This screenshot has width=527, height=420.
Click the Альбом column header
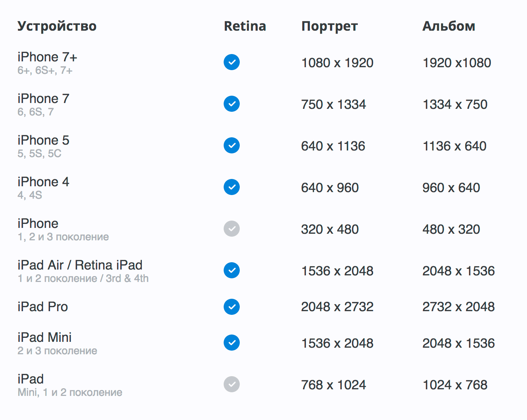click(449, 26)
